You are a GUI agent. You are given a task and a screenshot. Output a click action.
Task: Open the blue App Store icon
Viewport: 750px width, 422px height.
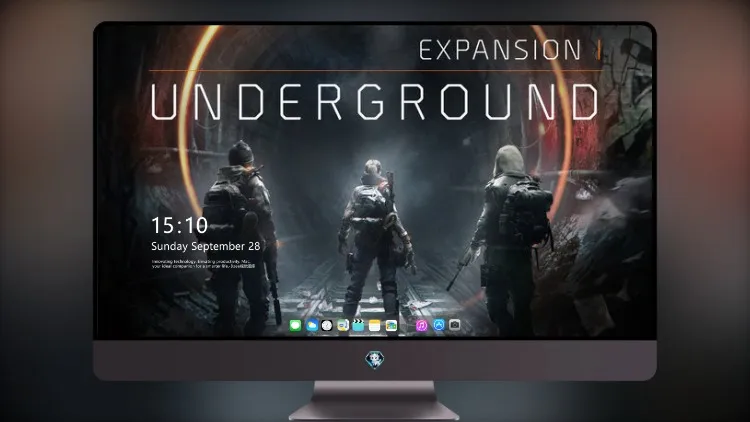tap(439, 325)
